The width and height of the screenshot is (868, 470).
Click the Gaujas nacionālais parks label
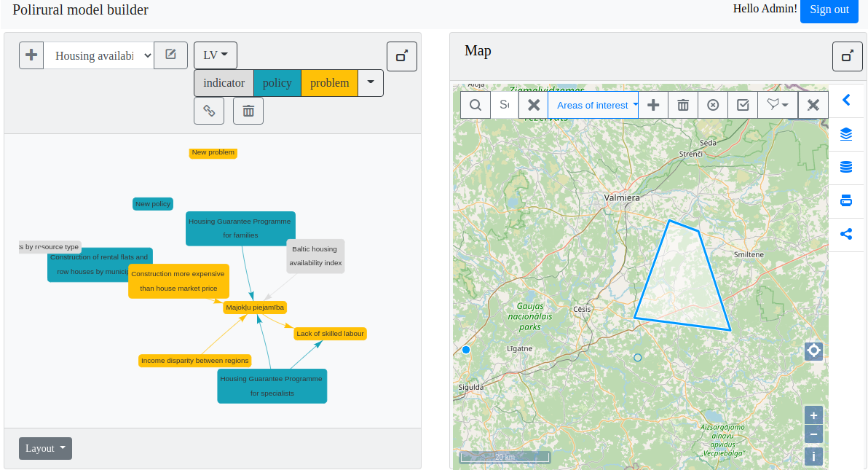click(x=530, y=316)
